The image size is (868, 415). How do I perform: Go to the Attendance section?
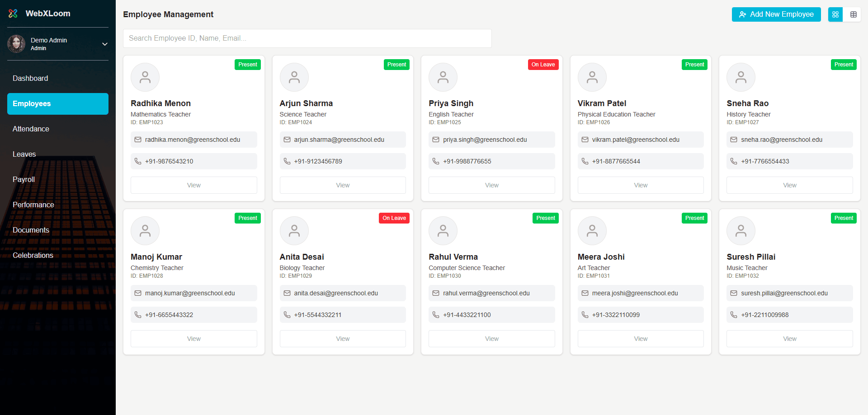click(31, 129)
